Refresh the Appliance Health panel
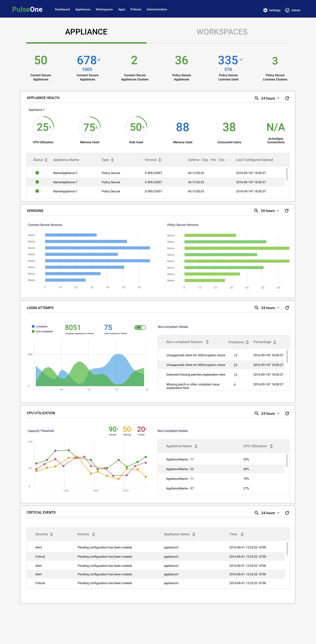This screenshot has width=316, height=644. point(287,98)
